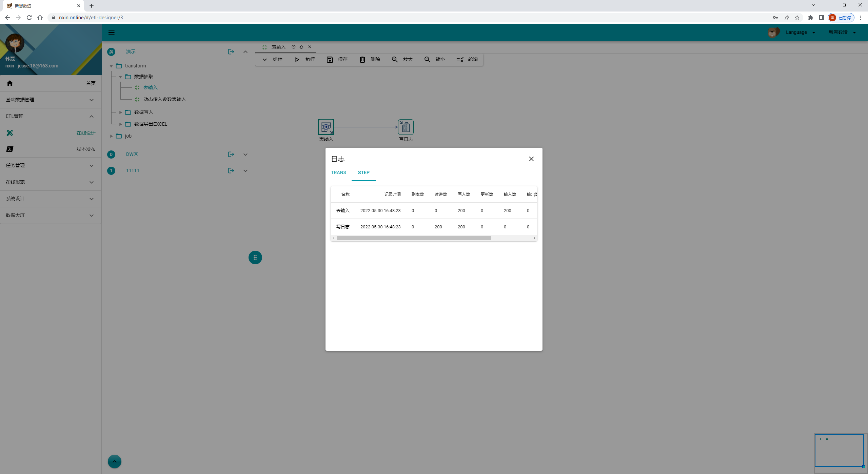Switch to the TRANS log tab
Screen dimensions: 868x474
point(338,172)
